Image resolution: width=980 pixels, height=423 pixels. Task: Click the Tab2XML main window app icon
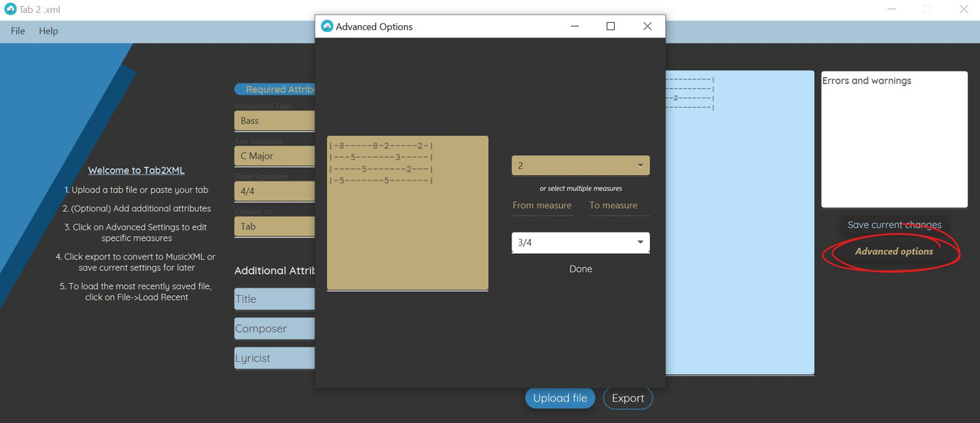tap(10, 9)
